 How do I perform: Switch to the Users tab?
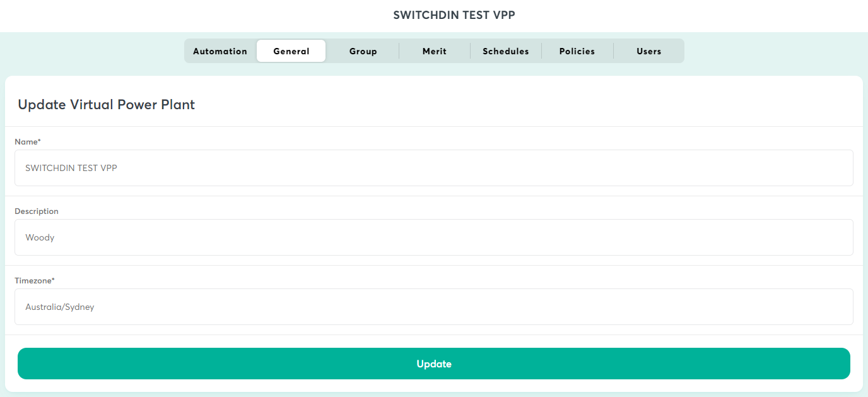(x=649, y=51)
